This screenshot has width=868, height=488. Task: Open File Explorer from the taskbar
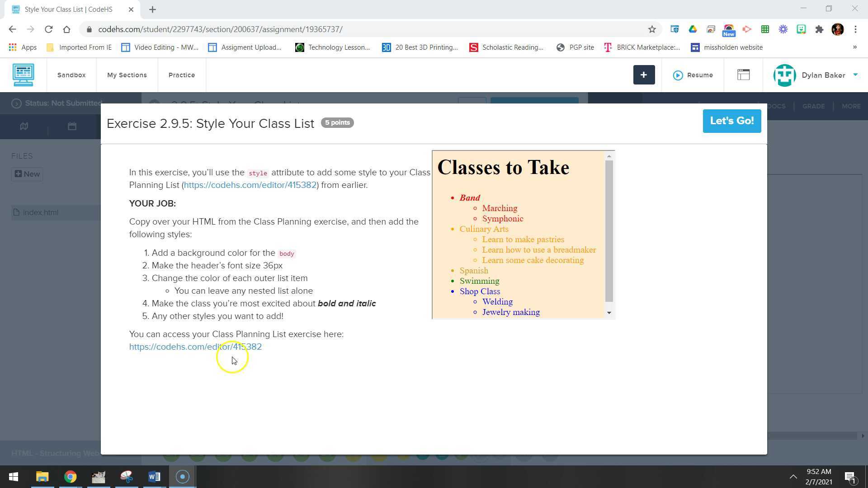click(x=42, y=477)
